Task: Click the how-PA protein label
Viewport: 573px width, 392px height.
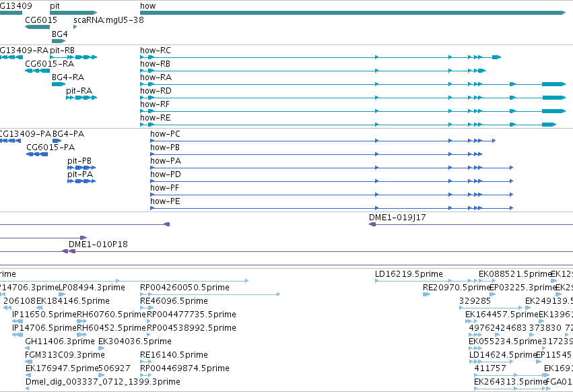Action: [166, 161]
